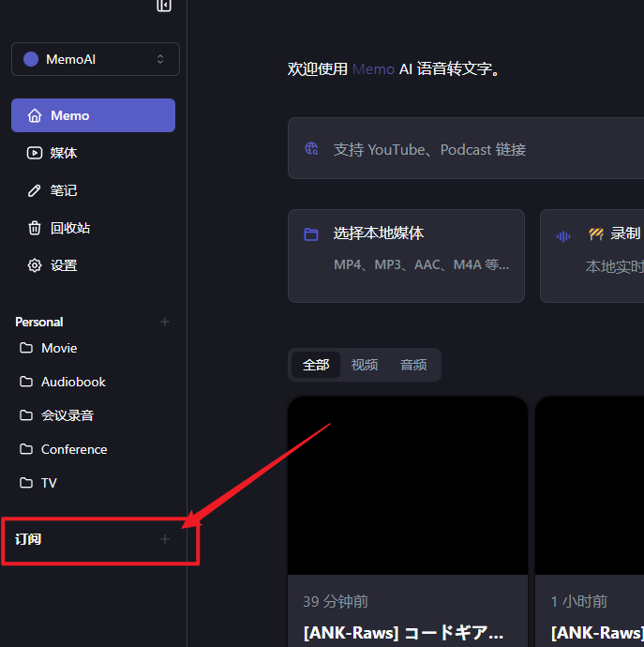Click the pencil icon beside 笔记
The image size is (644, 647).
tap(35, 190)
